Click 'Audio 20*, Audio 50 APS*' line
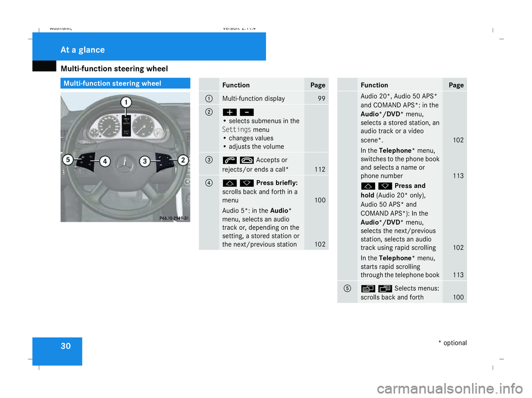 pyautogui.click(x=398, y=96)
